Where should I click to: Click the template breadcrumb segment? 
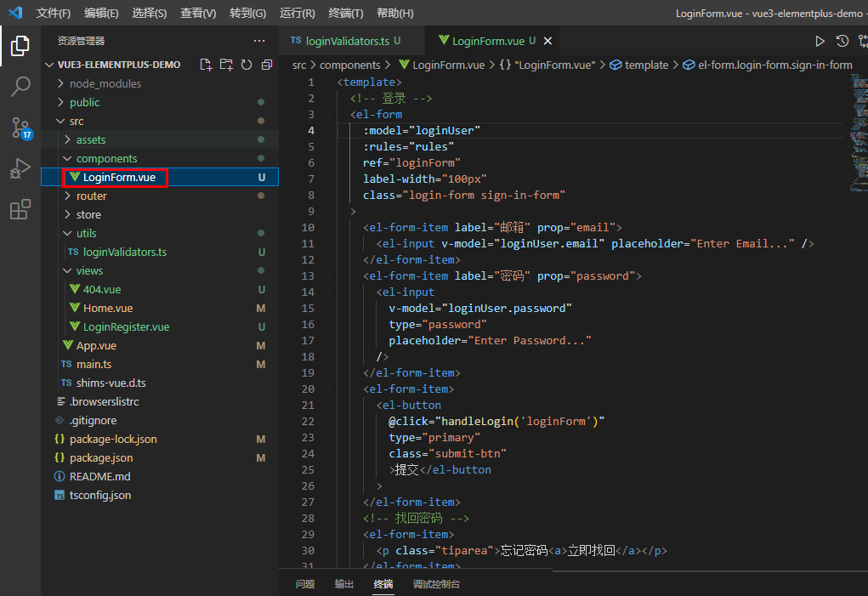[639, 65]
